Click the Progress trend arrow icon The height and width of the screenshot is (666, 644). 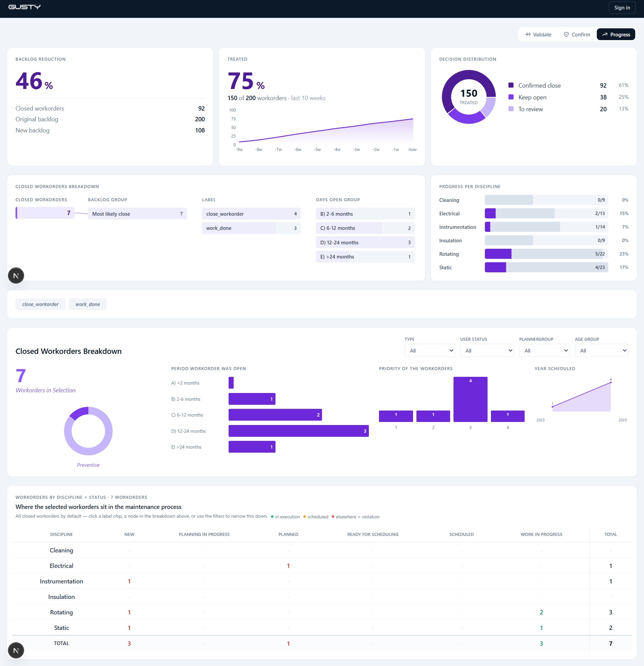pyautogui.click(x=605, y=35)
